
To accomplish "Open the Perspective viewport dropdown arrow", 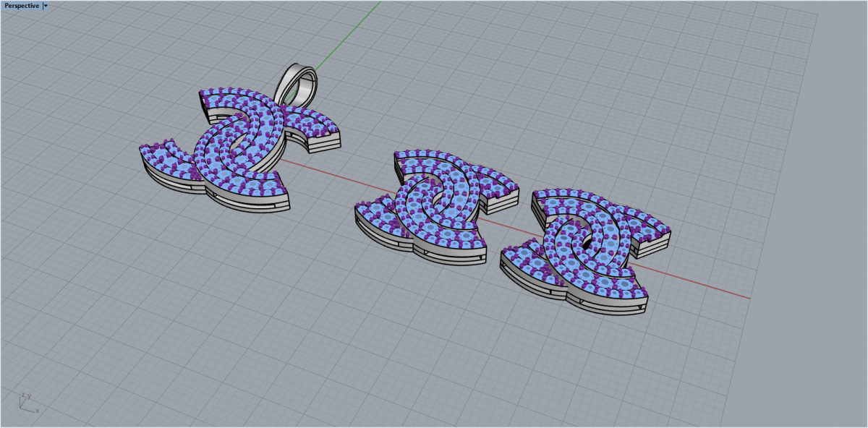I will (46, 6).
